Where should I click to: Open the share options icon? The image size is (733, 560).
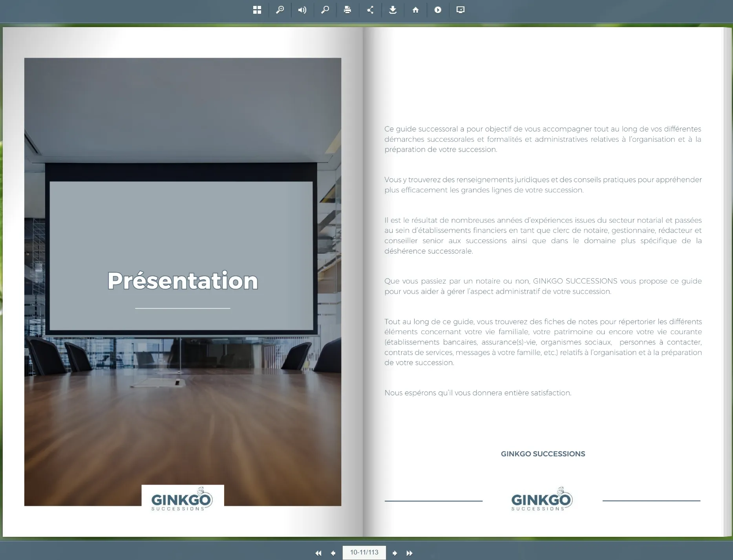coord(370,10)
